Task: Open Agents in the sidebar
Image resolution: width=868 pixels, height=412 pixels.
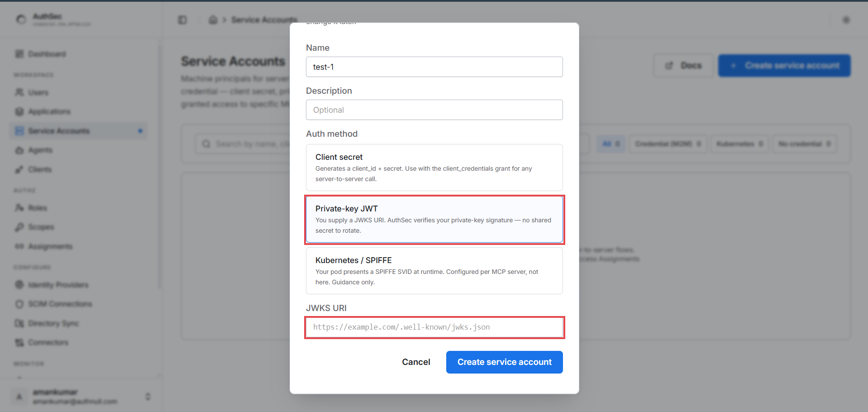Action: (78, 150)
